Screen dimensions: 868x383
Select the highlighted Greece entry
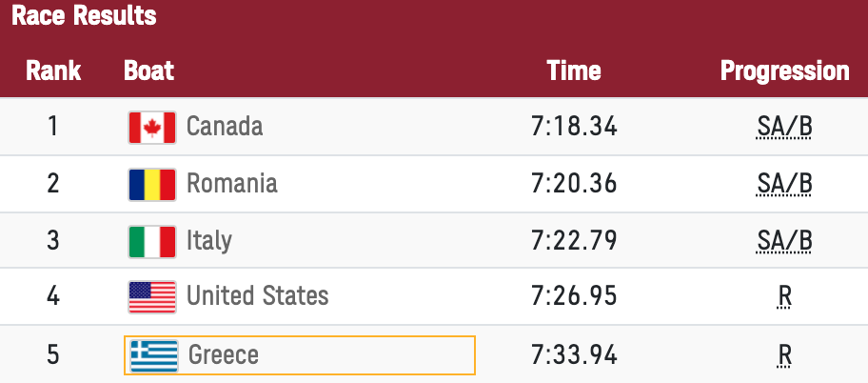[300, 355]
